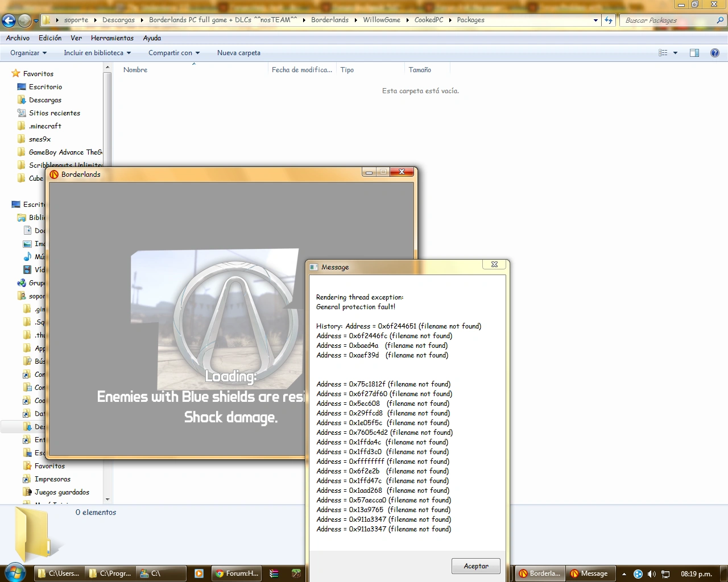Switch to C:\Users taskbar window
The image size is (728, 582).
pos(59,573)
